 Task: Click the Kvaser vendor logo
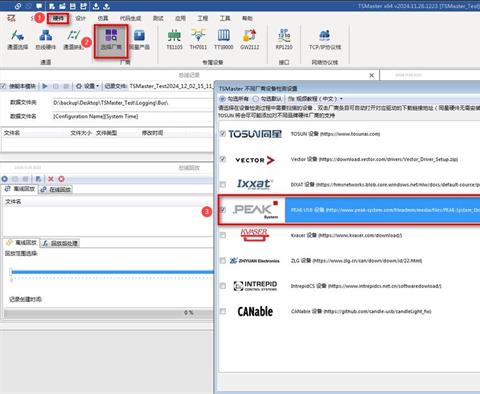tap(254, 235)
